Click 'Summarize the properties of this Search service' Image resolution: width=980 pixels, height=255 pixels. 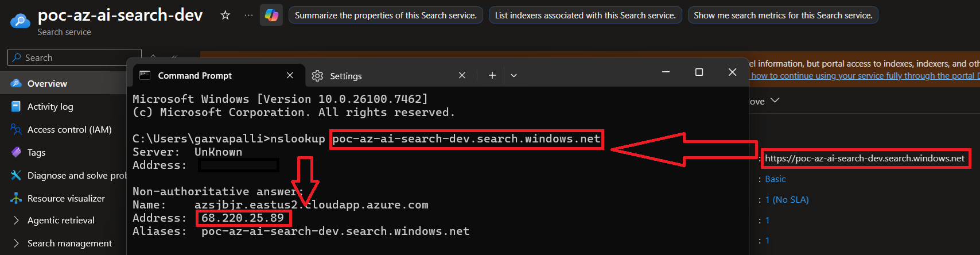386,15
